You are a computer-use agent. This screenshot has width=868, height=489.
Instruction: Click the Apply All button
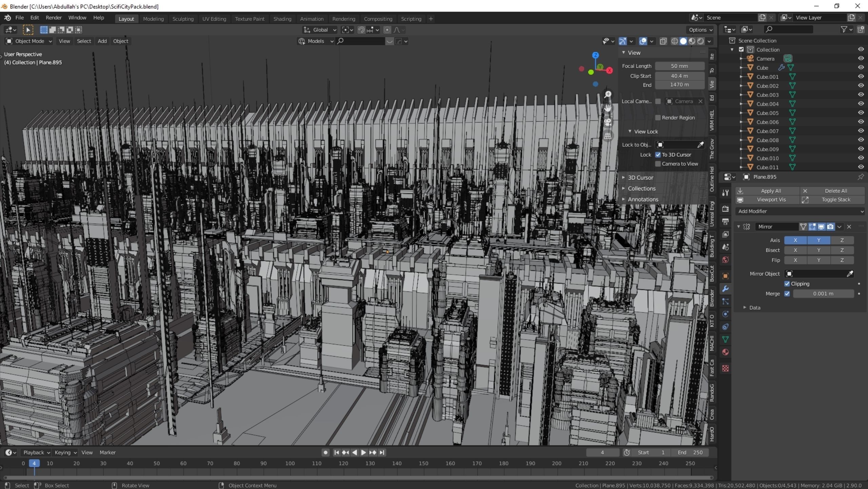(767, 191)
